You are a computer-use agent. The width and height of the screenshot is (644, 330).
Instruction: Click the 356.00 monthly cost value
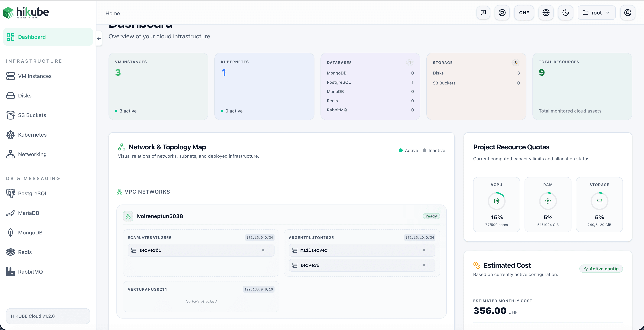(x=490, y=311)
